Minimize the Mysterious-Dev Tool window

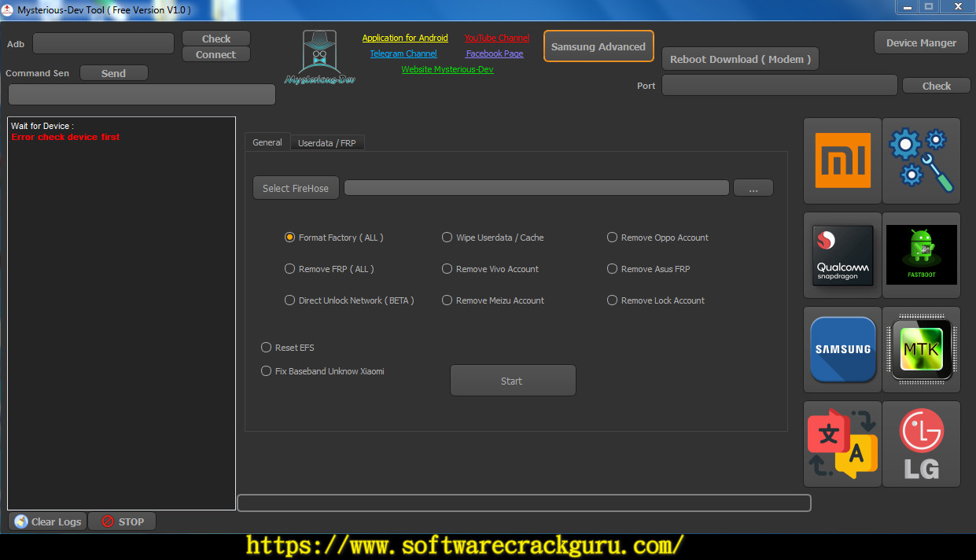(x=907, y=6)
